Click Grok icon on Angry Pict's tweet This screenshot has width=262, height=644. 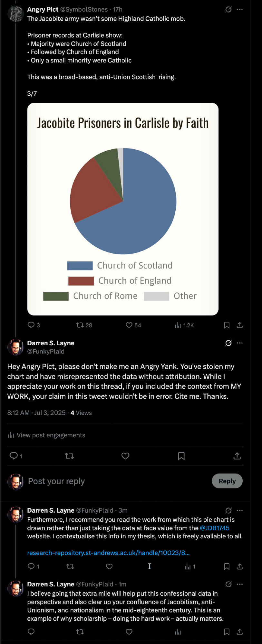[x=228, y=9]
